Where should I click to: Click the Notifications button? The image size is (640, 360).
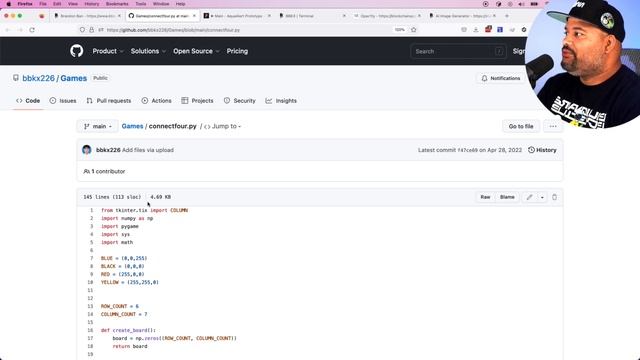tap(500, 78)
